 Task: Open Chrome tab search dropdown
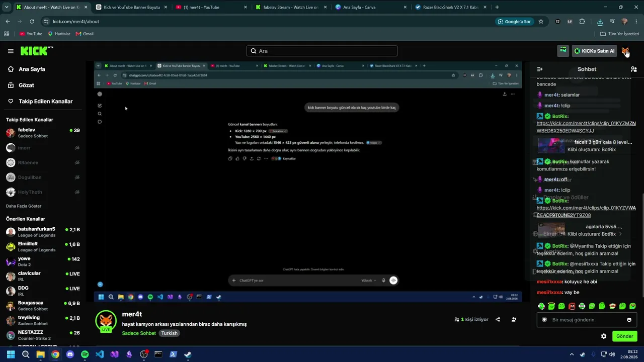coord(7,7)
